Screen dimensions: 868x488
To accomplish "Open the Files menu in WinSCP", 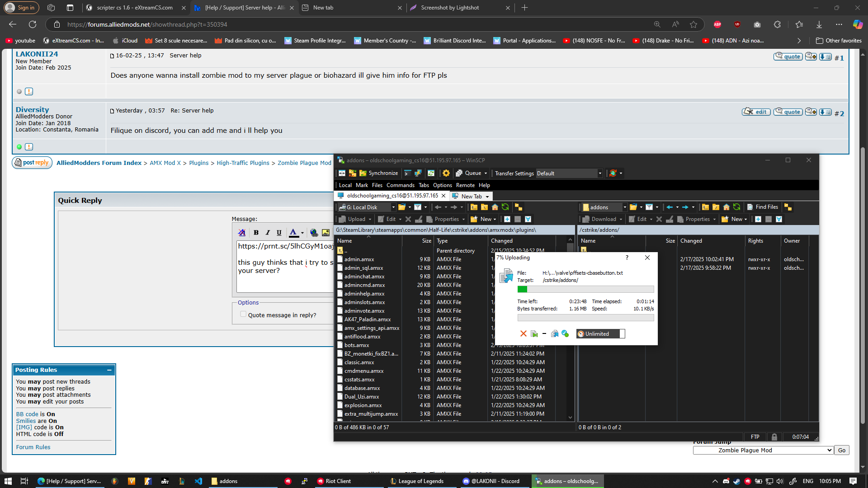I will click(377, 185).
